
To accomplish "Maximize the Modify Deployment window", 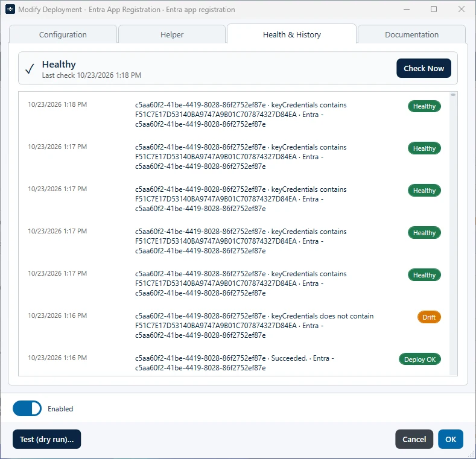I will click(x=434, y=9).
